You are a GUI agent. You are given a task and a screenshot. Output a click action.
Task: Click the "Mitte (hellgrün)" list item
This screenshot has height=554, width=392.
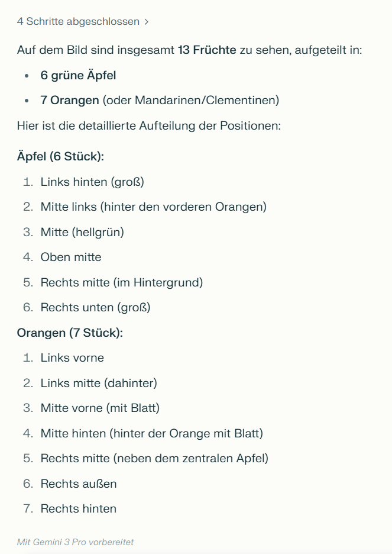(x=82, y=232)
